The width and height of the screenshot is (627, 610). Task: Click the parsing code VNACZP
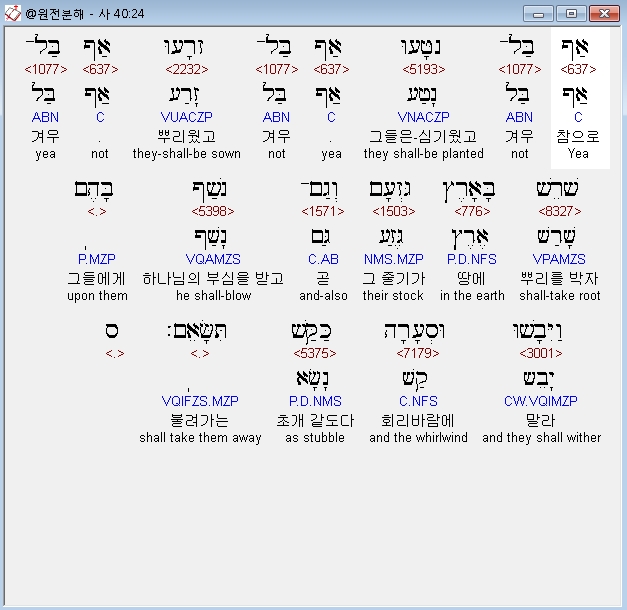[423, 117]
